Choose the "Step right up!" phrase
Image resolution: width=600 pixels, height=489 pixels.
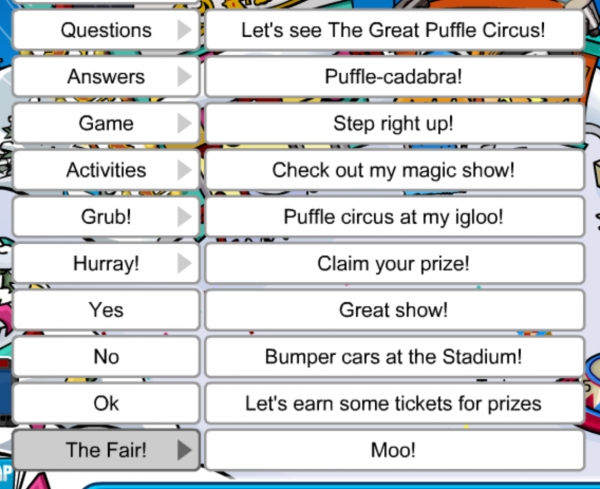393,123
